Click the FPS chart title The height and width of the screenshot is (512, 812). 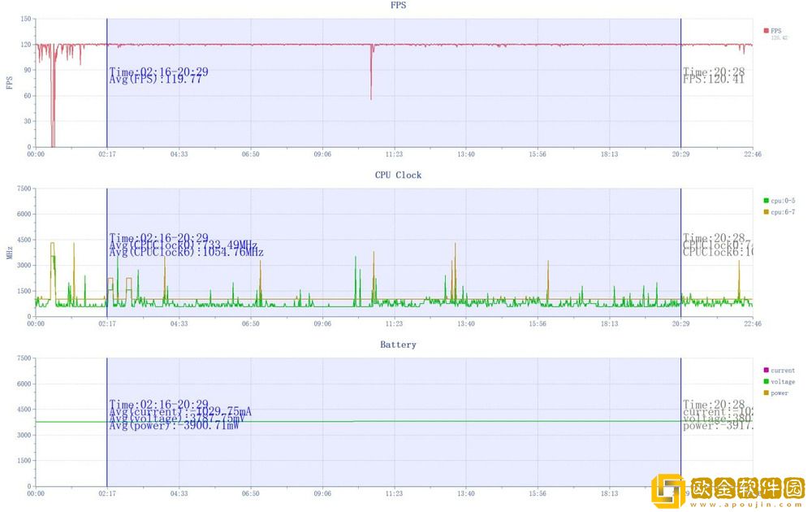click(x=398, y=5)
